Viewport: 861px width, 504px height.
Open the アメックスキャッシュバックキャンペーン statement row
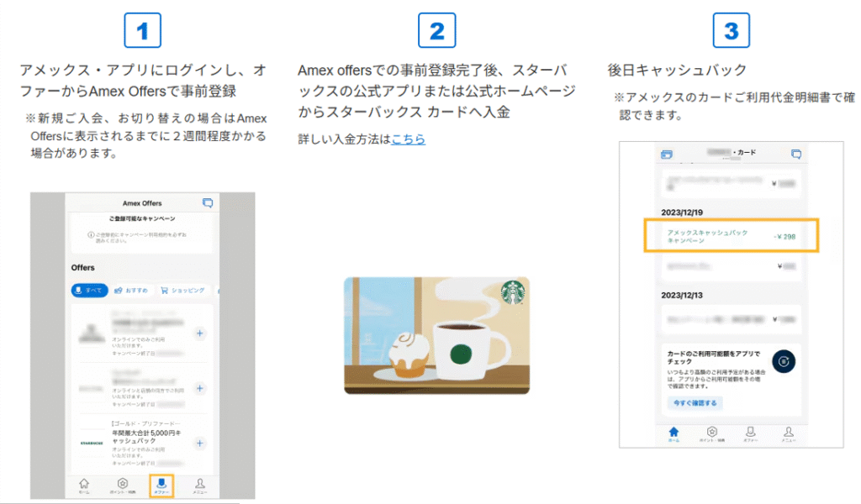click(x=732, y=236)
